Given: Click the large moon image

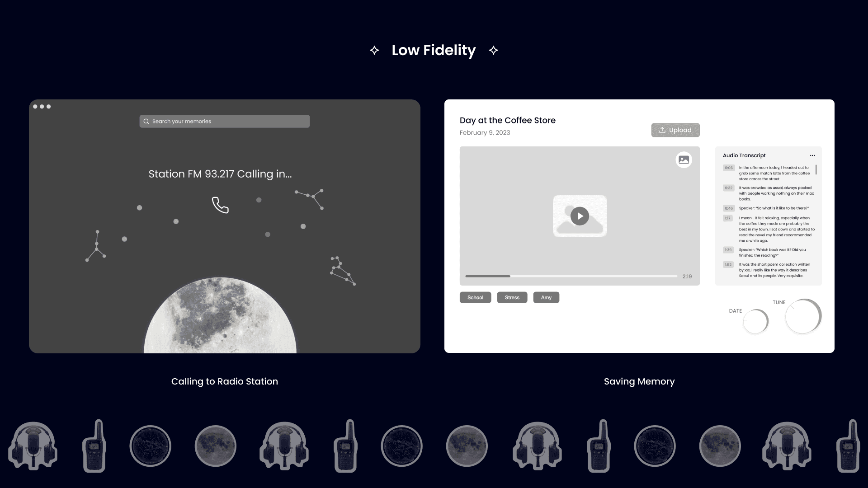Looking at the screenshot, I should click(x=220, y=315).
